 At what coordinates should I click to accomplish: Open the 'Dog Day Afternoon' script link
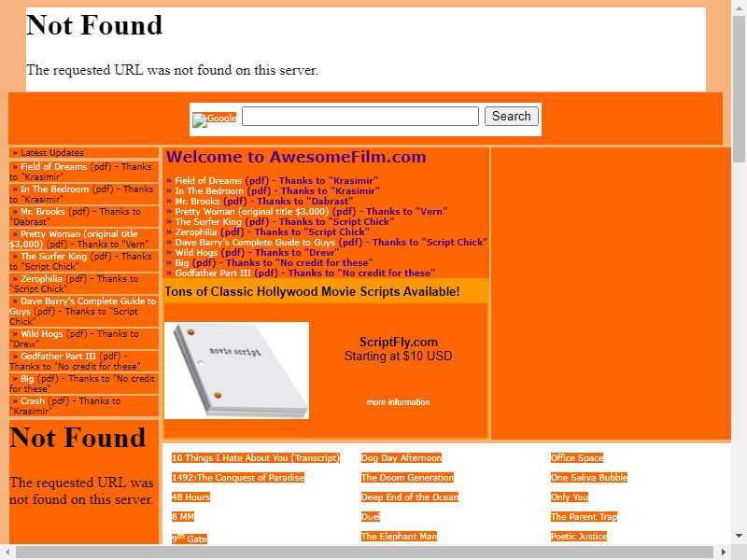[x=402, y=457]
